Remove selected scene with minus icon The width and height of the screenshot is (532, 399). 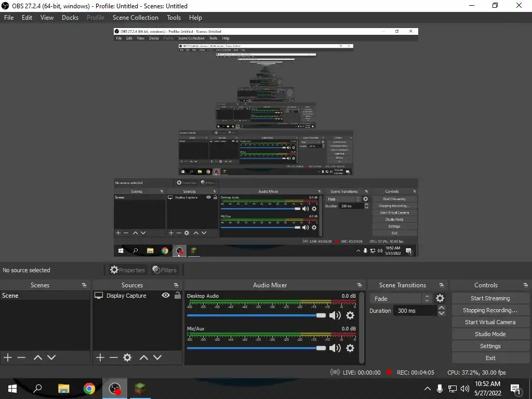(x=21, y=357)
